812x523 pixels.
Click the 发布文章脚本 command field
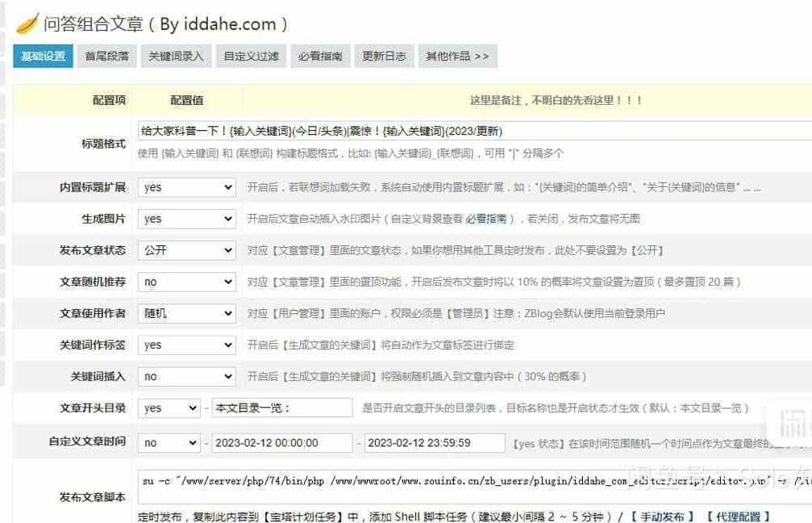[474, 489]
